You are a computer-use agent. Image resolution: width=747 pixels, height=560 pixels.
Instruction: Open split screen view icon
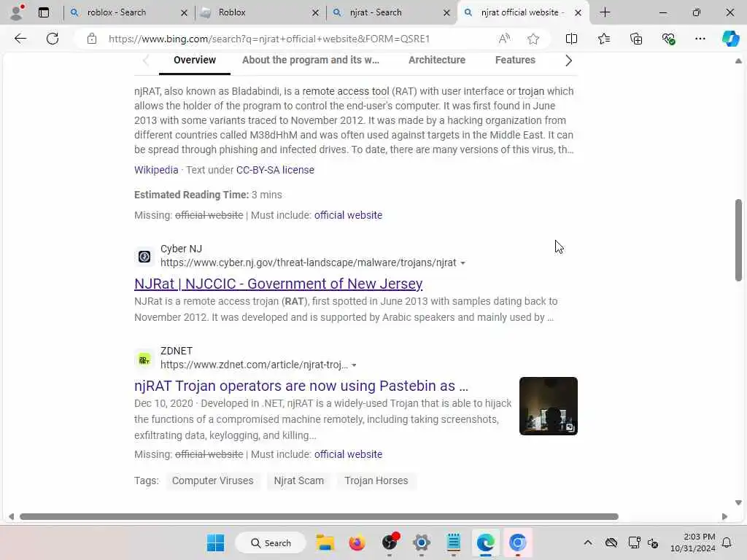pos(571,39)
